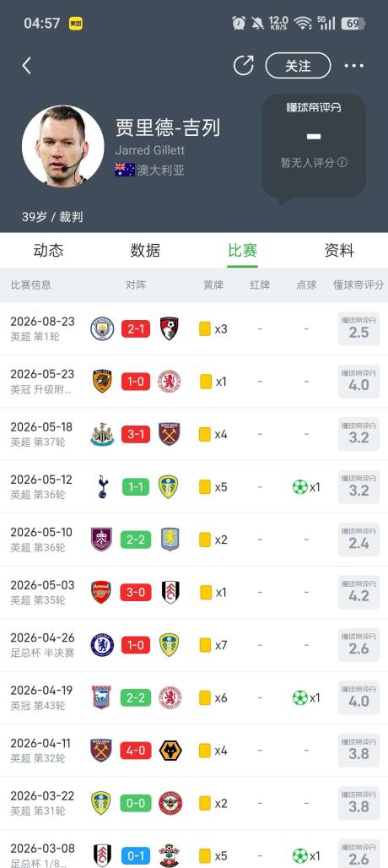Open the 资料 tab
This screenshot has height=868, width=388.
point(339,250)
